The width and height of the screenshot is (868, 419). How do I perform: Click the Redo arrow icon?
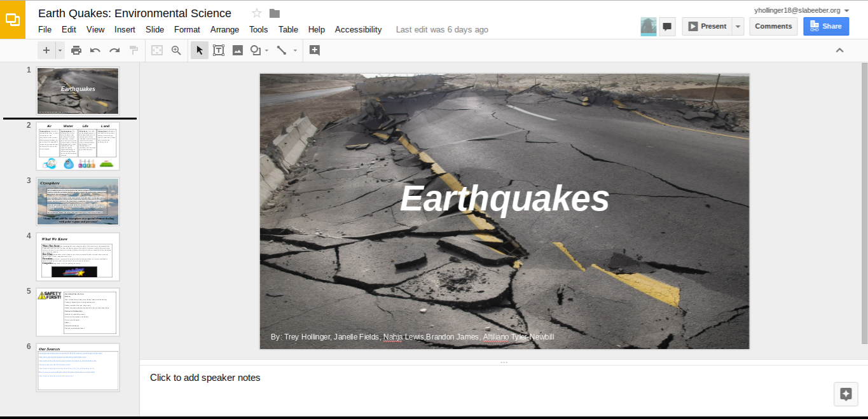pos(114,50)
